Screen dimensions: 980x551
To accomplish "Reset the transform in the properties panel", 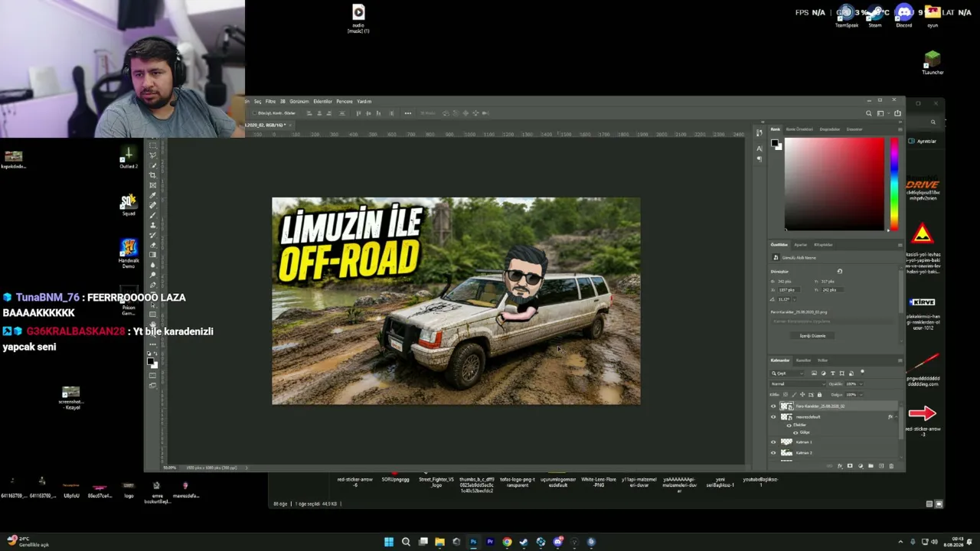I will pos(839,272).
